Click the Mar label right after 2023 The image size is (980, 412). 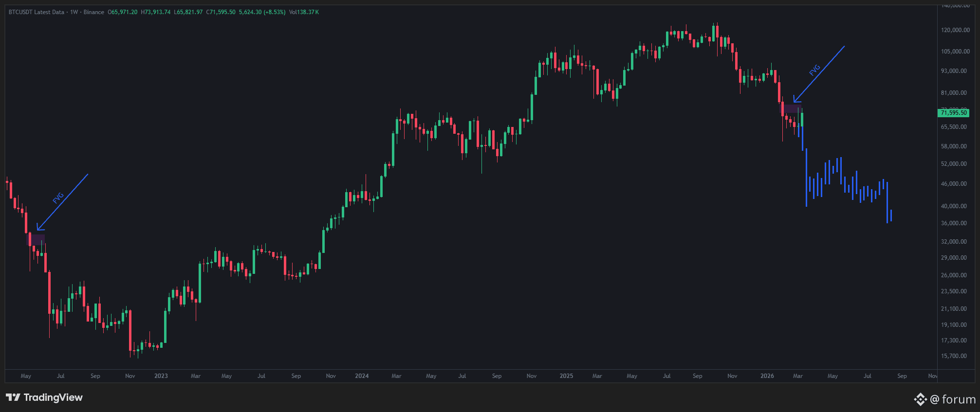[196, 376]
